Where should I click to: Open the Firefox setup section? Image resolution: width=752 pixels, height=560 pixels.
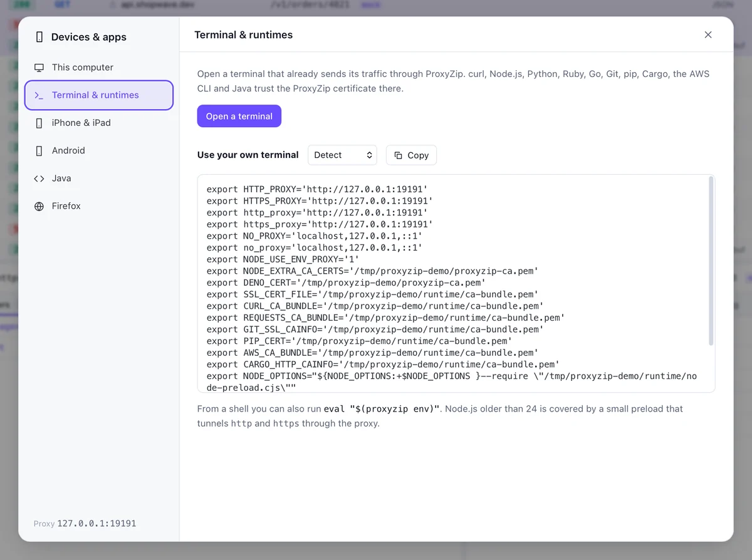pos(99,206)
